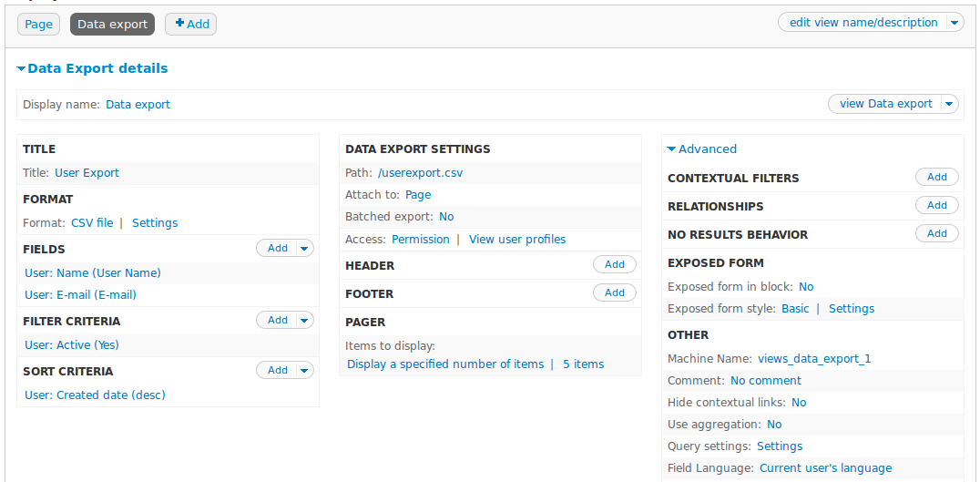The height and width of the screenshot is (482, 980).
Task: Click the plus Add display button
Action: 191,25
